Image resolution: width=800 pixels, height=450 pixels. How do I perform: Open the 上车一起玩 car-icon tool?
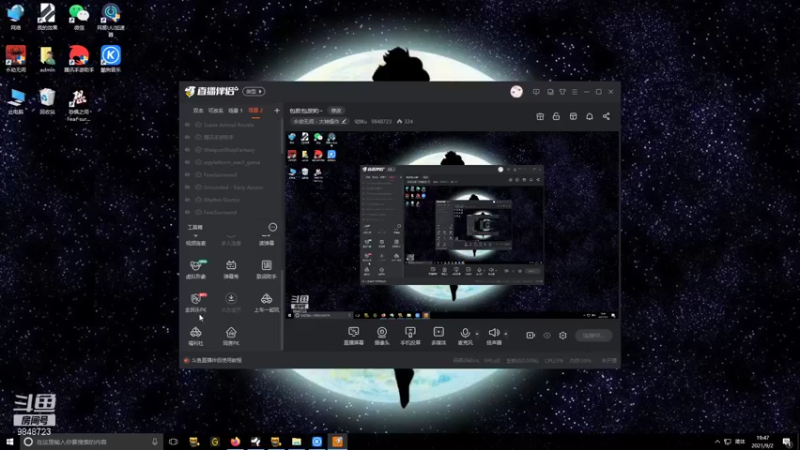pos(266,303)
